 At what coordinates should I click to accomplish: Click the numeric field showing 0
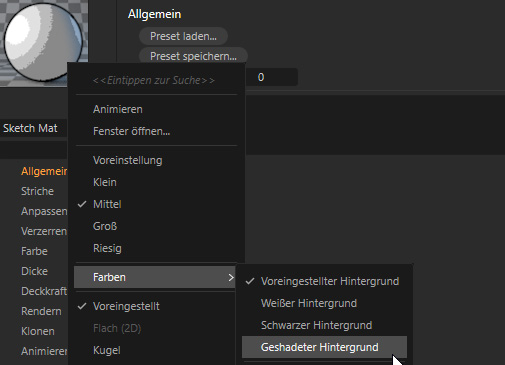[x=271, y=77]
